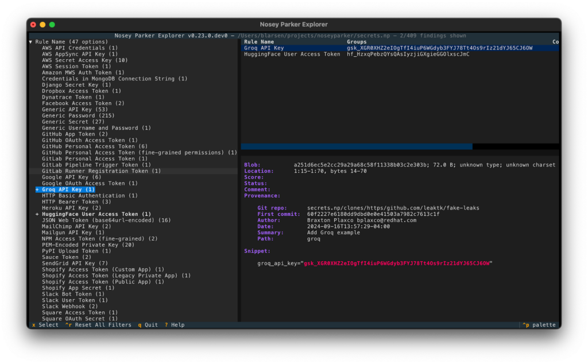Select Facebook Access Token (2)
This screenshot has width=588, height=364.
click(83, 103)
